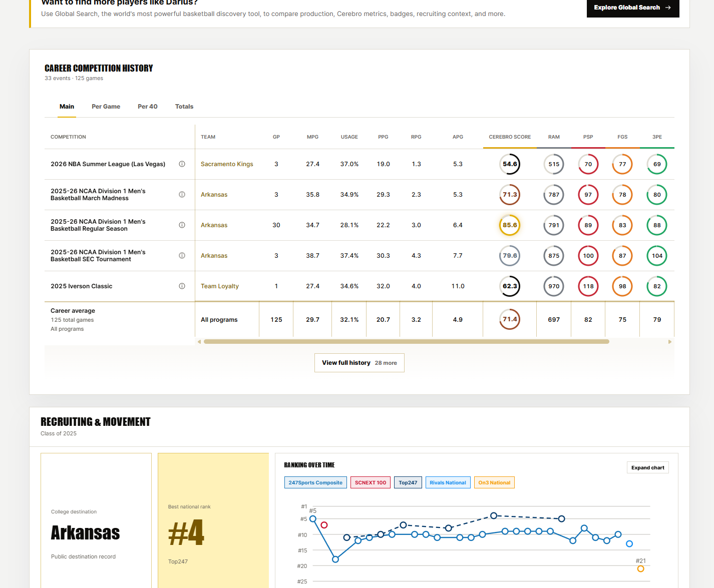This screenshot has width=714, height=588.
Task: Click info icon for 2026 NBA Summer League row
Action: tap(182, 164)
